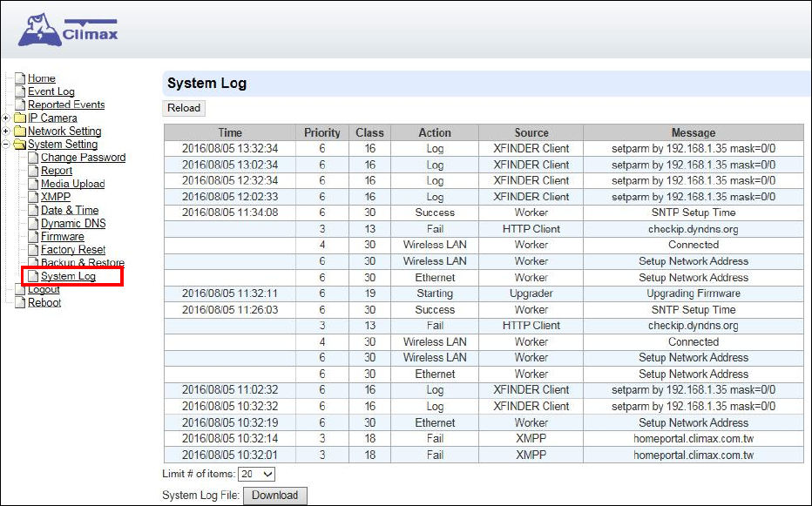Click the page icon beside Reported Events
Screen dimensions: 812x506
[x=20, y=105]
